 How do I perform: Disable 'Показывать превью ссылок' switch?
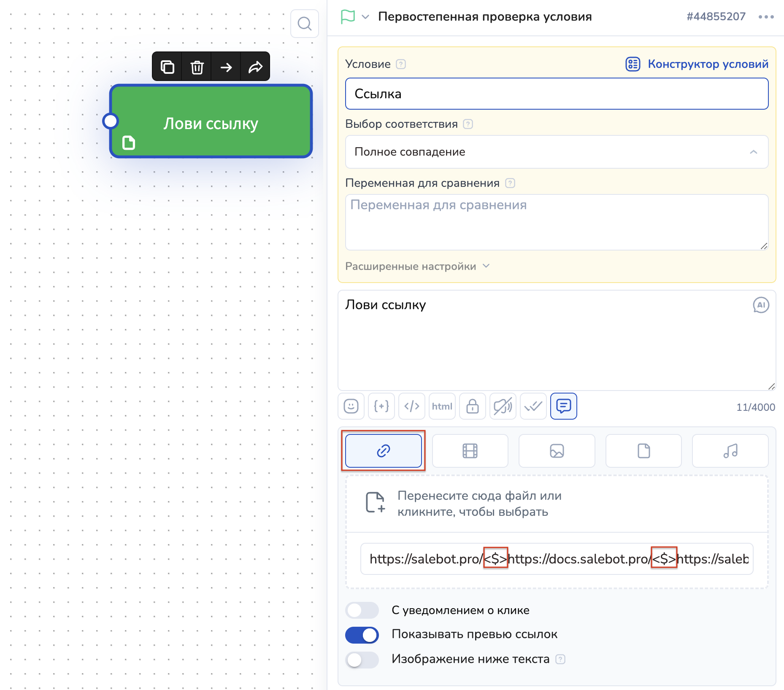coord(362,635)
